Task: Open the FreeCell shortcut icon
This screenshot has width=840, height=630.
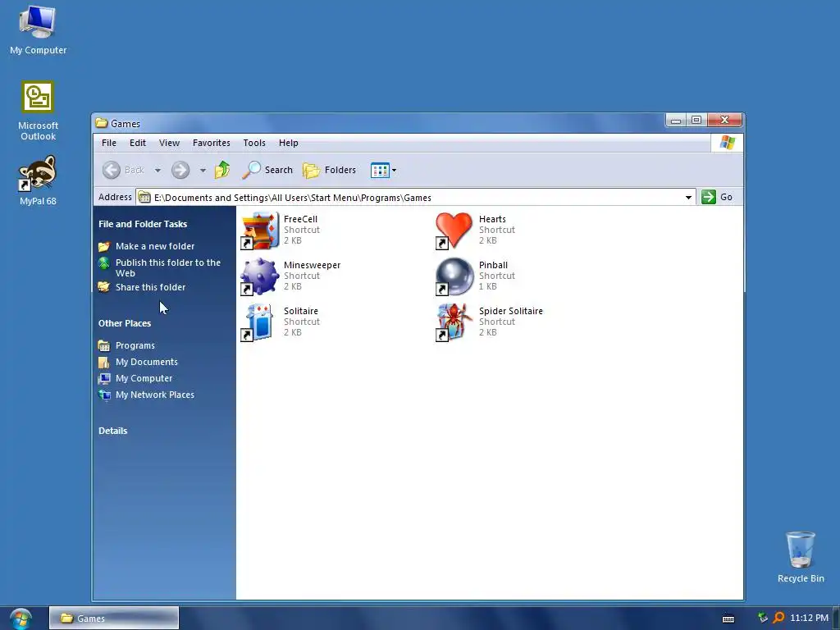Action: (260, 231)
